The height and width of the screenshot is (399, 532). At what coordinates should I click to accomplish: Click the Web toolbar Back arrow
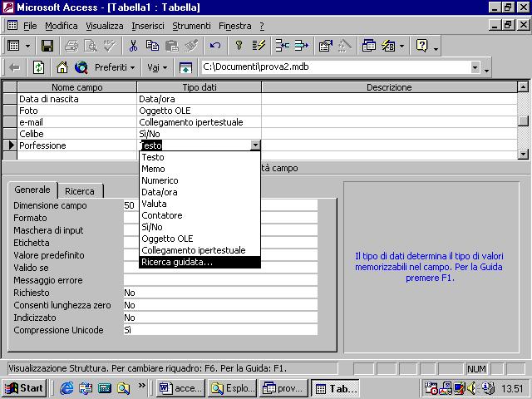[14, 67]
